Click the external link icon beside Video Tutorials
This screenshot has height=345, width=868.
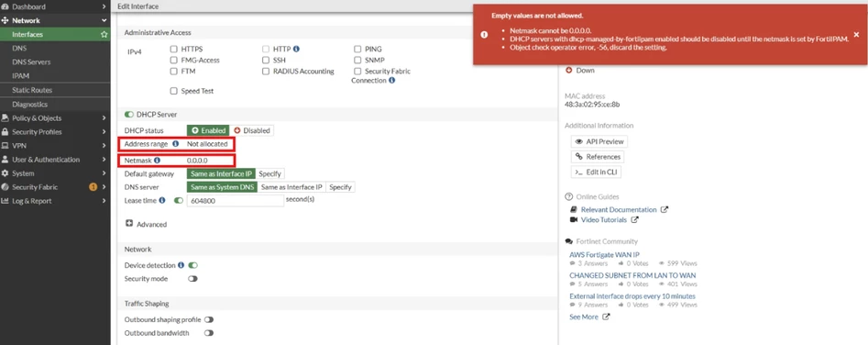click(635, 220)
